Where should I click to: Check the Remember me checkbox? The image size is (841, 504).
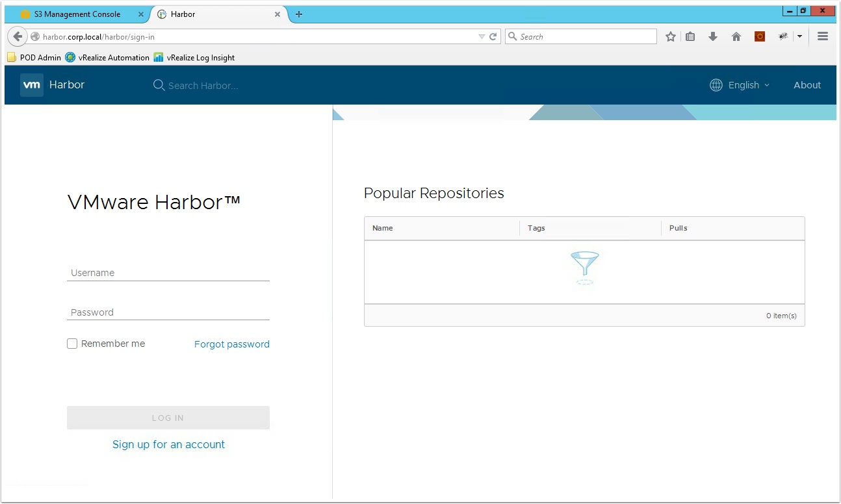(x=72, y=344)
